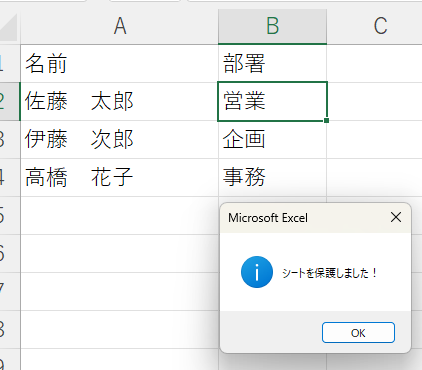Select column A header
Viewport: 422px width, 370px height.
pos(119,26)
